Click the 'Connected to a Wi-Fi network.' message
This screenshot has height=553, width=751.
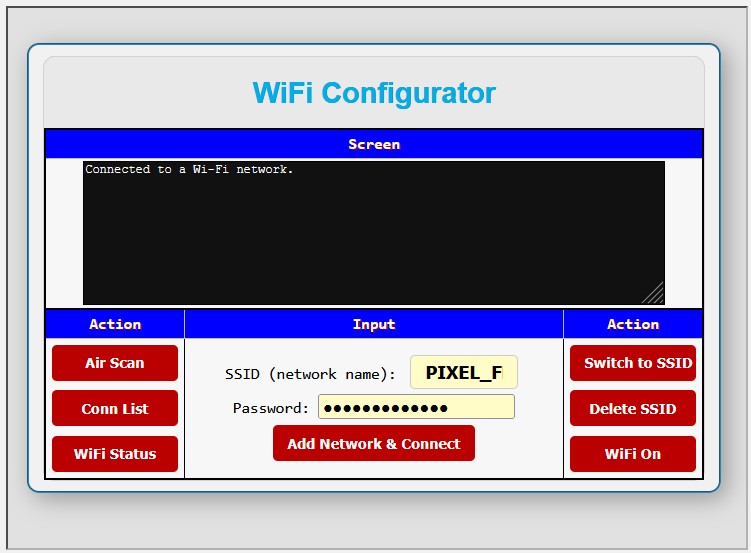pyautogui.click(x=189, y=170)
